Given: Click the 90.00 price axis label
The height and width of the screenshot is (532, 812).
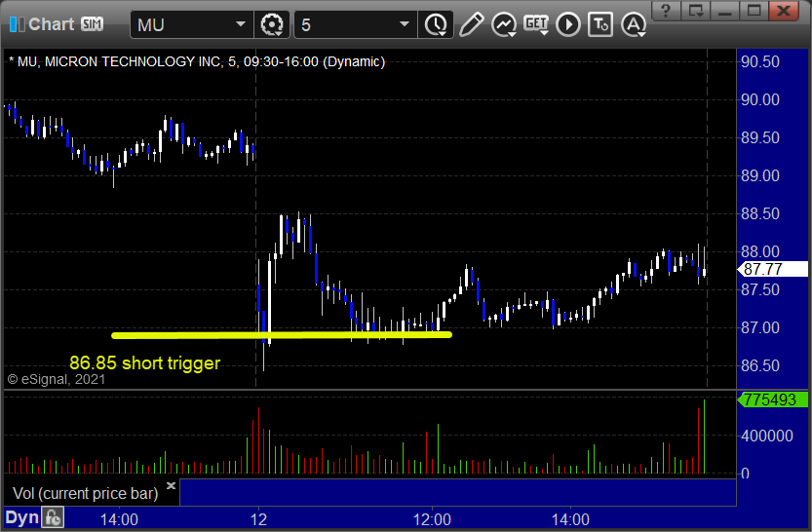Looking at the screenshot, I should 759,99.
